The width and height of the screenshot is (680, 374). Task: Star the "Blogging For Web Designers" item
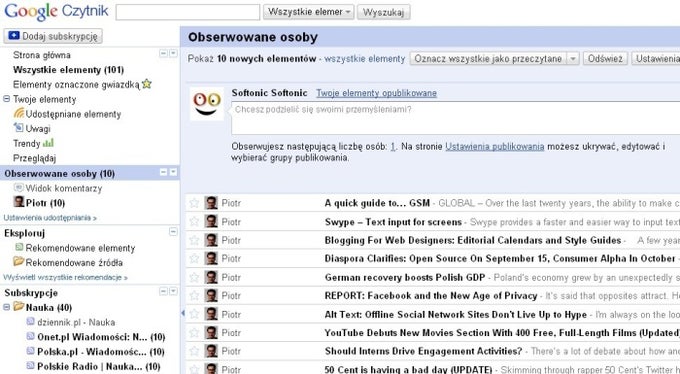click(x=194, y=240)
